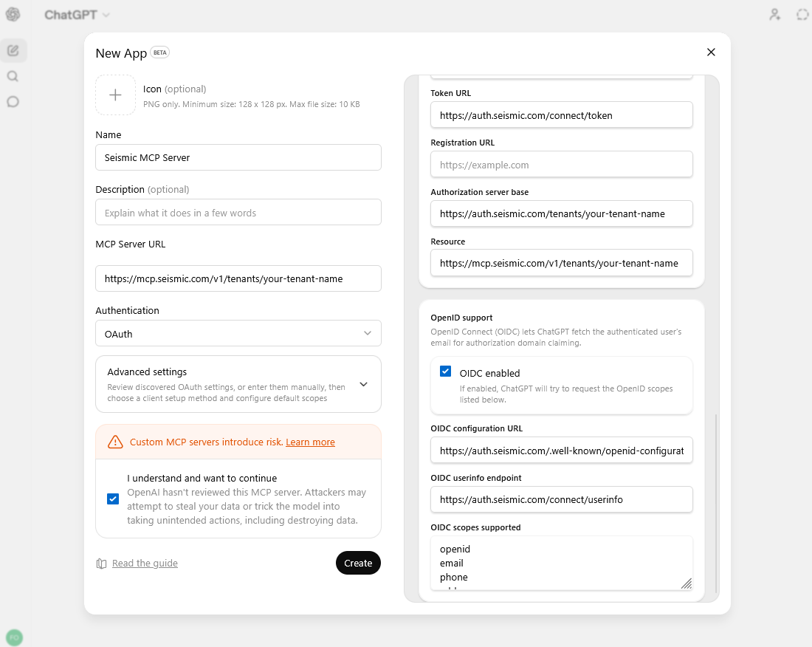The height and width of the screenshot is (647, 812).
Task: Focus the Name input field
Action: point(238,157)
